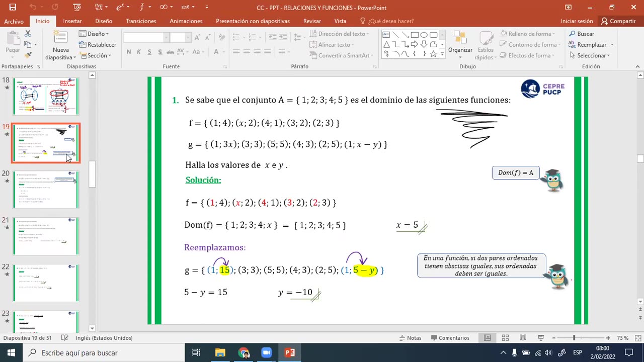The image size is (644, 362).
Task: Toggle underline (S) formatting
Action: click(149, 52)
